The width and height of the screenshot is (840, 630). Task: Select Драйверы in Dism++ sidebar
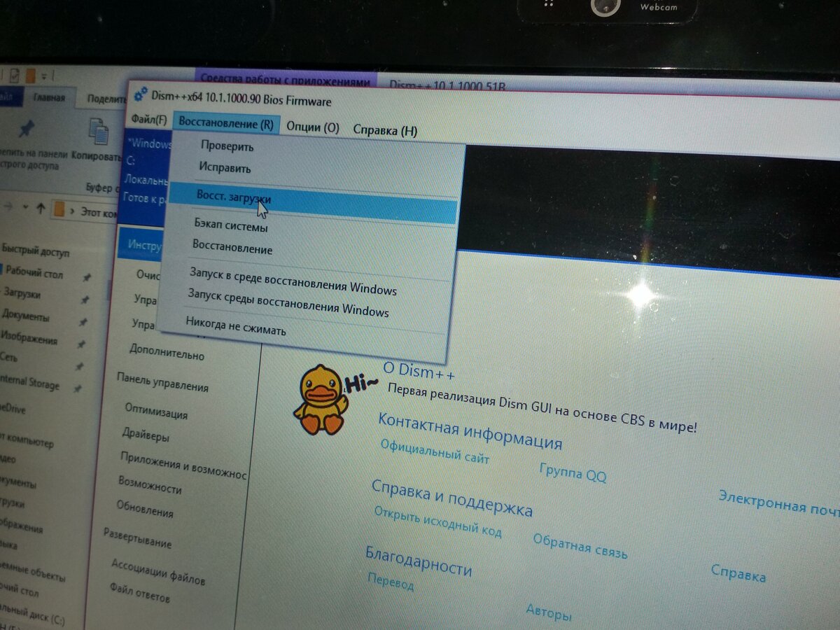pyautogui.click(x=144, y=435)
